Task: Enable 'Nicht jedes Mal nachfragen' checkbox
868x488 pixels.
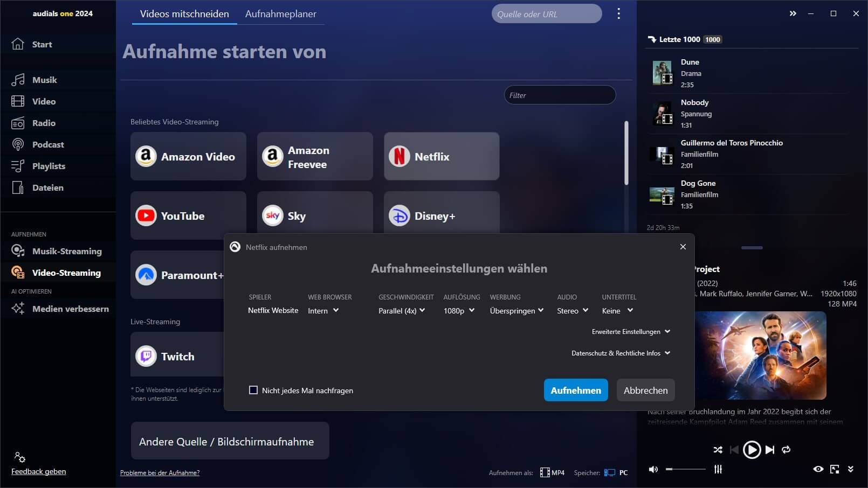Action: pyautogui.click(x=253, y=390)
